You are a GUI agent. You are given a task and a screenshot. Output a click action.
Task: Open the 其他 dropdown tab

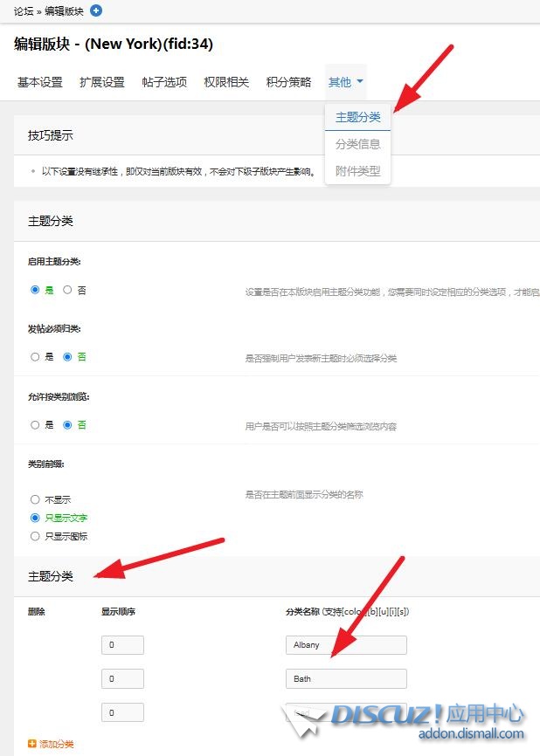coord(345,82)
